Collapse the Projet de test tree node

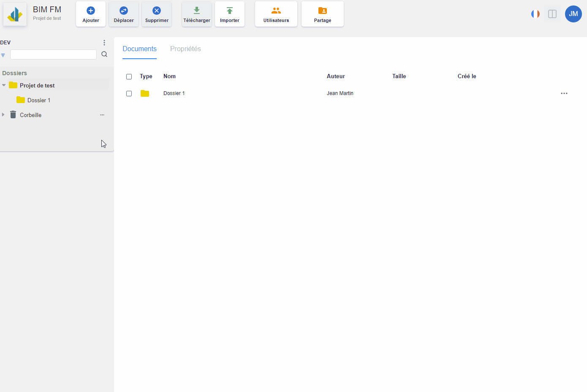[4, 85]
